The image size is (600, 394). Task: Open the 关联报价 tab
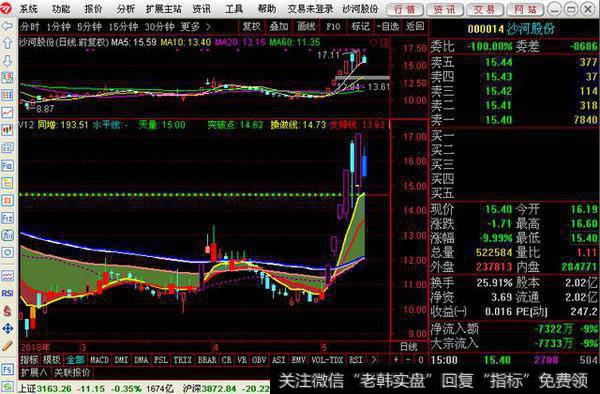tap(72, 372)
